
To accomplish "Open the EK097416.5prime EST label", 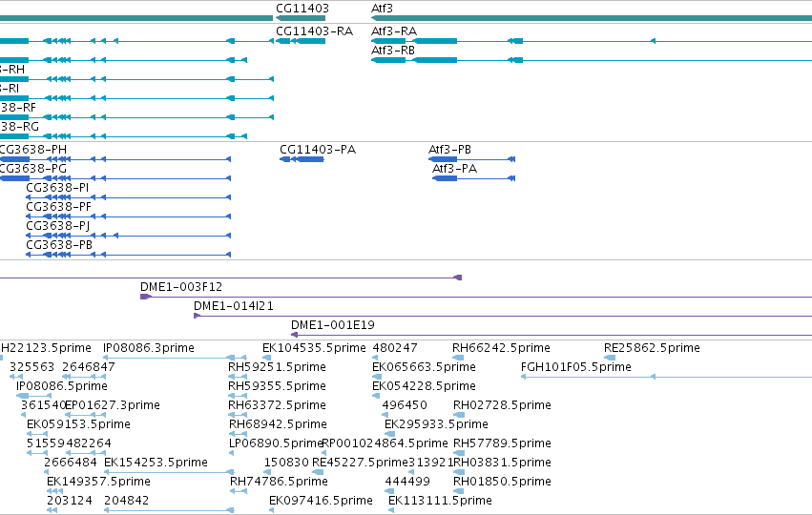I will (321, 501).
